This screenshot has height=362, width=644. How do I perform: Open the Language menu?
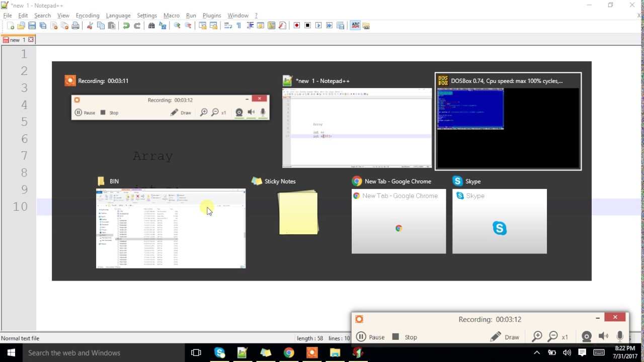118,16
